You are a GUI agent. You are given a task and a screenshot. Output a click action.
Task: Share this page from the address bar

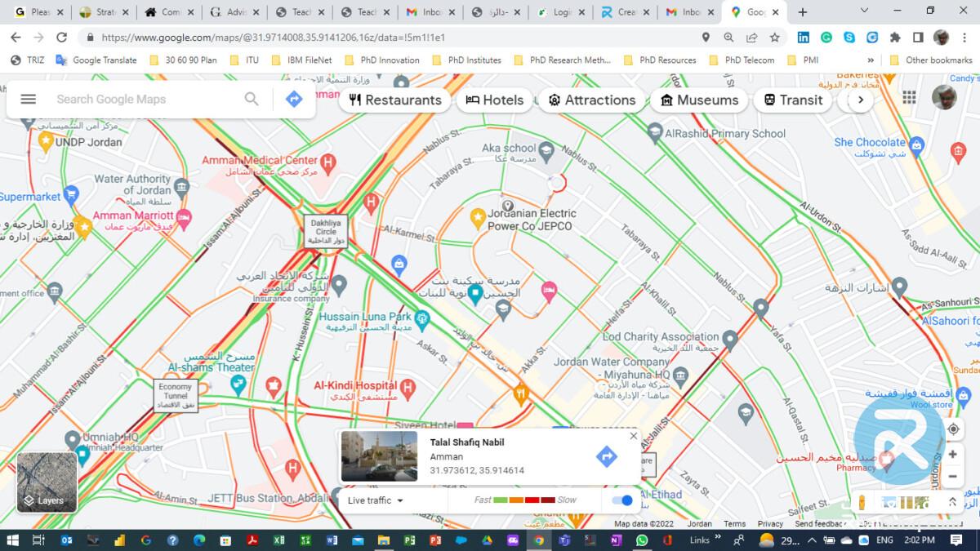point(751,38)
